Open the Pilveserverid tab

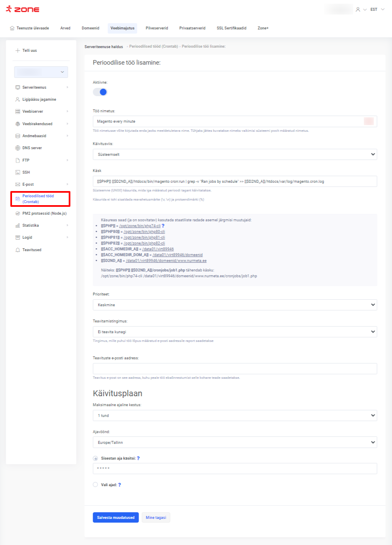pos(157,28)
